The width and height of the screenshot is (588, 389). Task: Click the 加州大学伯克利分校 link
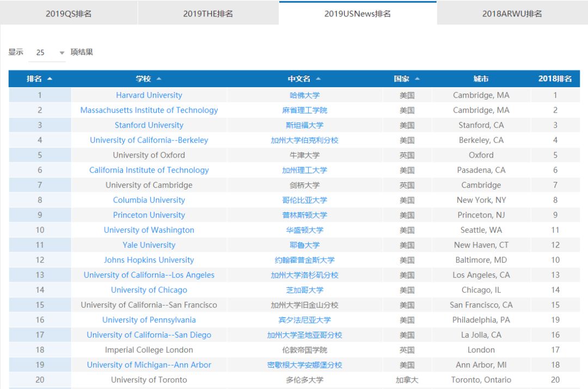click(304, 141)
